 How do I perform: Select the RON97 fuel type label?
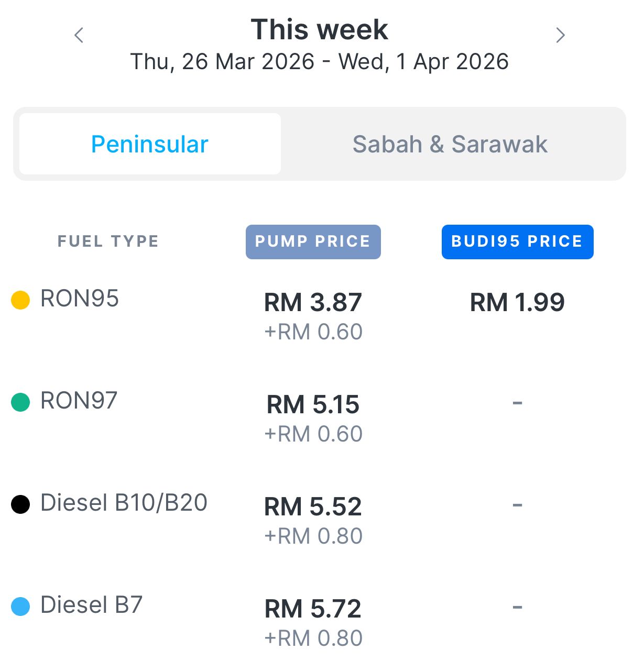79,401
